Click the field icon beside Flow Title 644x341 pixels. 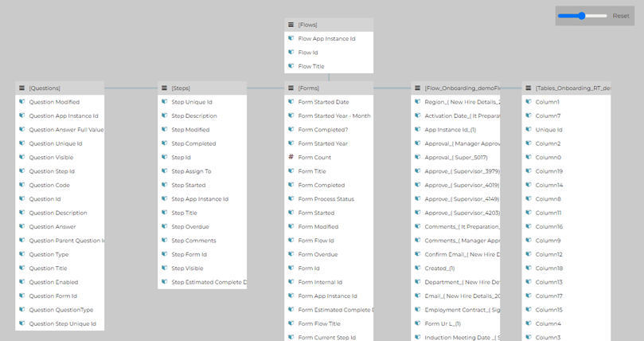coord(291,66)
